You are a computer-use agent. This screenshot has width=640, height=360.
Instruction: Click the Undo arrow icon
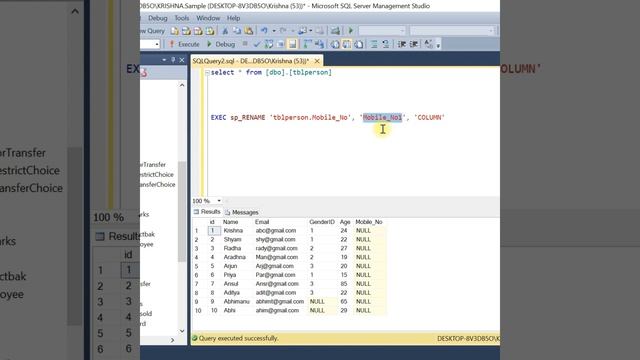264,31
